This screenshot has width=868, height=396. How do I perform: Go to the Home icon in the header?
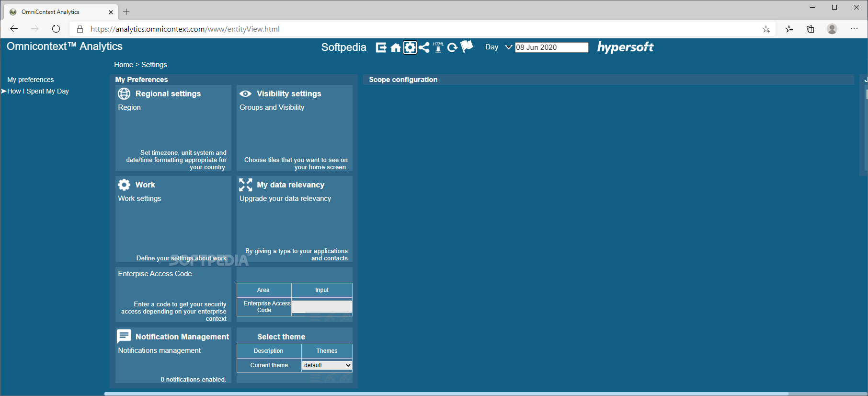[396, 47]
